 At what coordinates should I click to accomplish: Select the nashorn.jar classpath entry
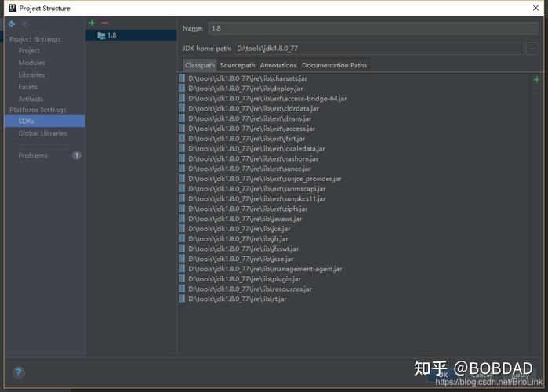point(253,158)
